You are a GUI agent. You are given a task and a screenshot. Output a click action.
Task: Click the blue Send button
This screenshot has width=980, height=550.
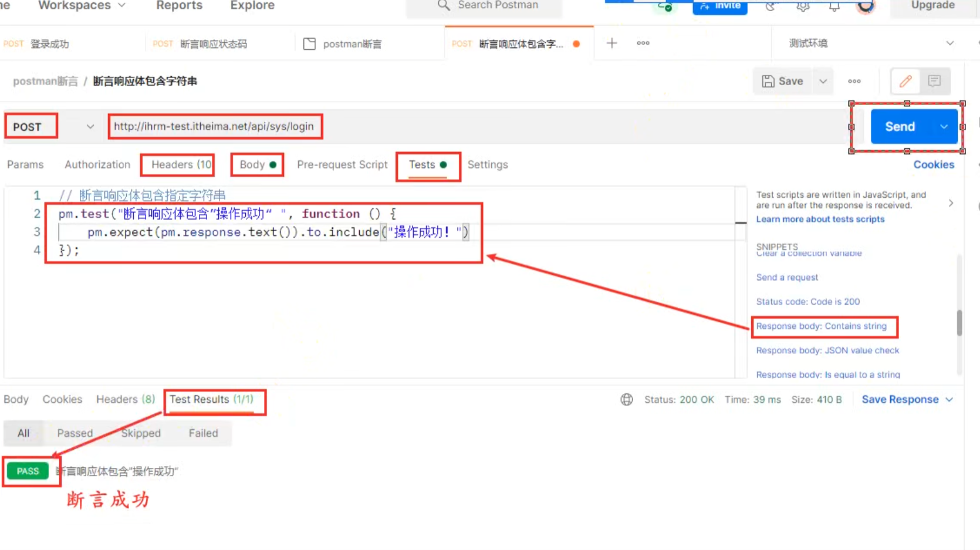coord(900,127)
